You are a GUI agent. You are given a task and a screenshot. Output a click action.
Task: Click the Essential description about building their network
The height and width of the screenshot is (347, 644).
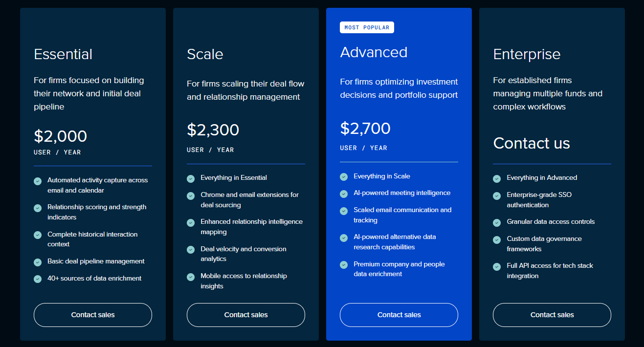click(x=89, y=93)
